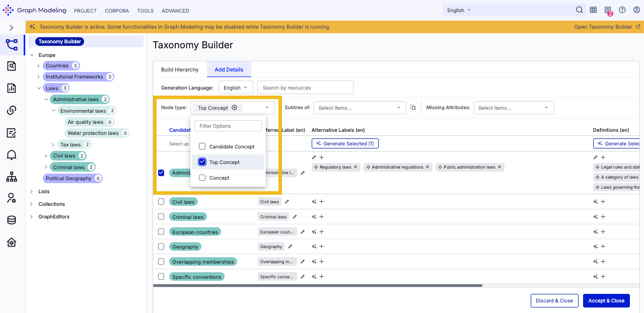Open the user account icon
644x313 pixels.
click(636, 10)
